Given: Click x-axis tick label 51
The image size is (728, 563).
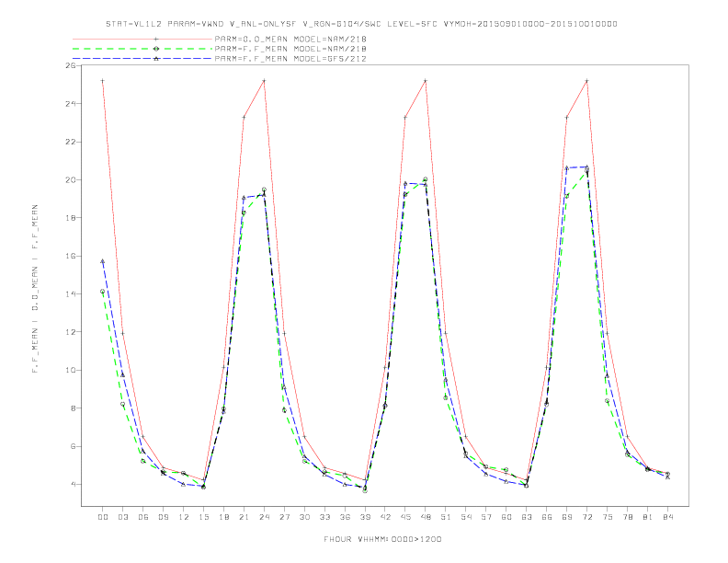Looking at the screenshot, I should point(446,517).
